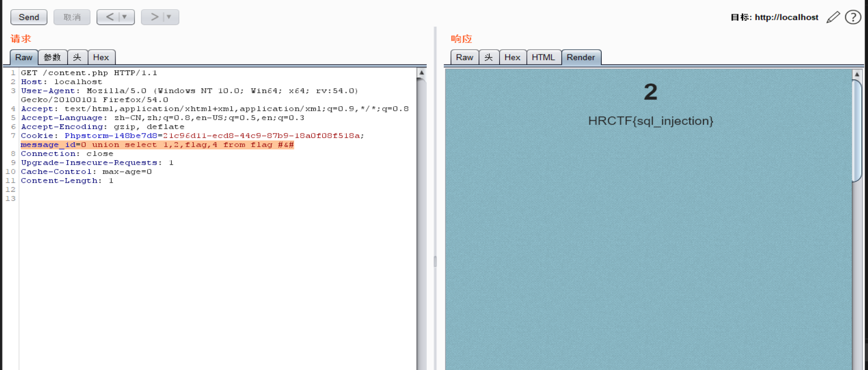Screen dimensions: 868x370
Task: Switch to the response Hex tab
Action: 512,57
